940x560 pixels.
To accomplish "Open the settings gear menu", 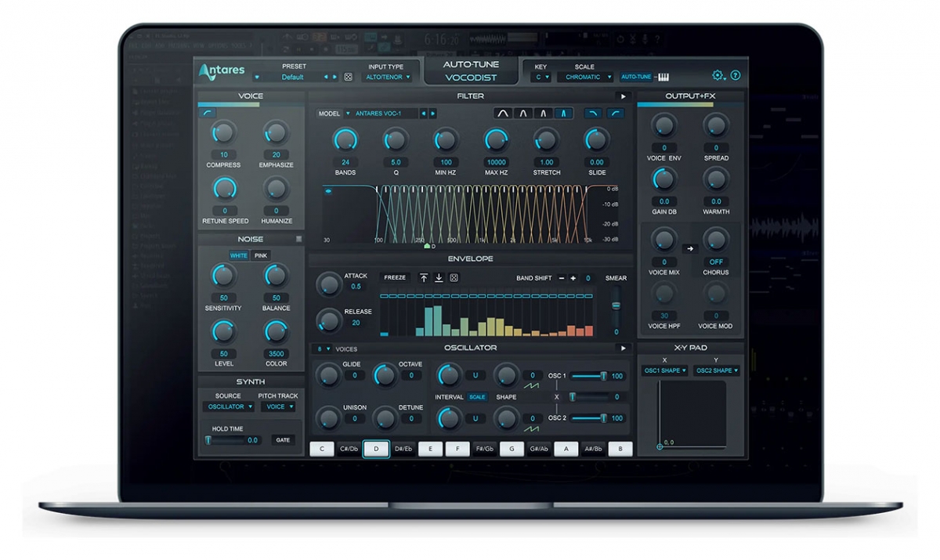I will [x=718, y=75].
